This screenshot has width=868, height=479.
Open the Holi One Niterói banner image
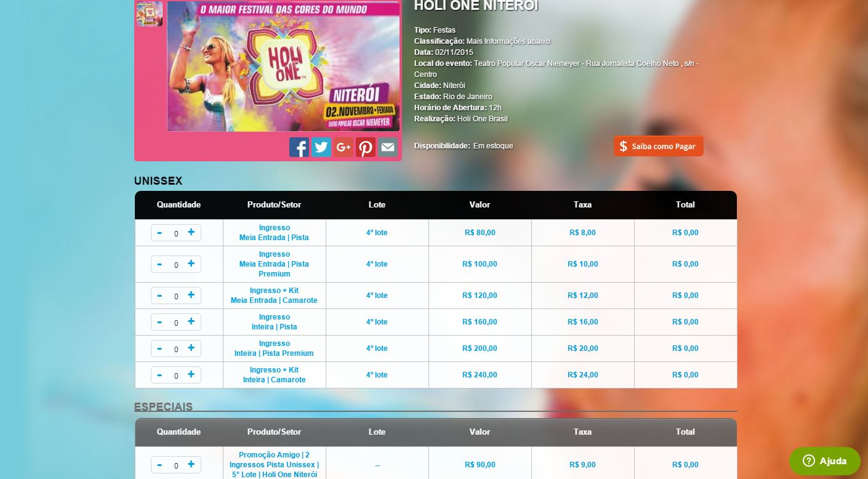click(x=283, y=66)
